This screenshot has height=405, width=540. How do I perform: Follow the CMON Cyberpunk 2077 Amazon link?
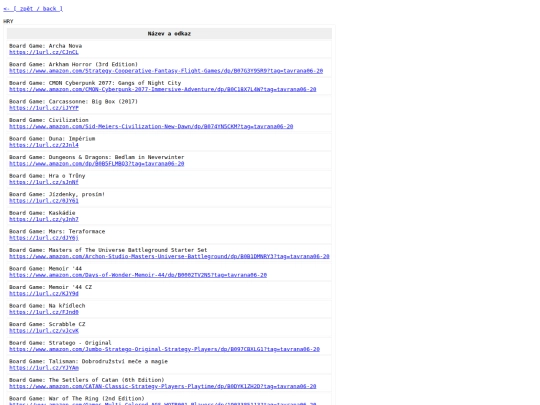pos(163,90)
